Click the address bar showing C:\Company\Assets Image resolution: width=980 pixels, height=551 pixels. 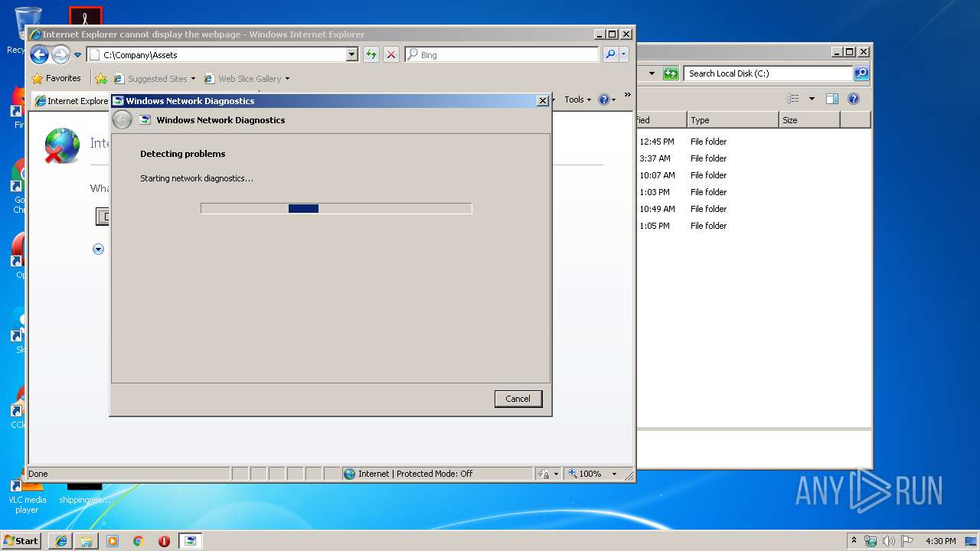[x=217, y=55]
